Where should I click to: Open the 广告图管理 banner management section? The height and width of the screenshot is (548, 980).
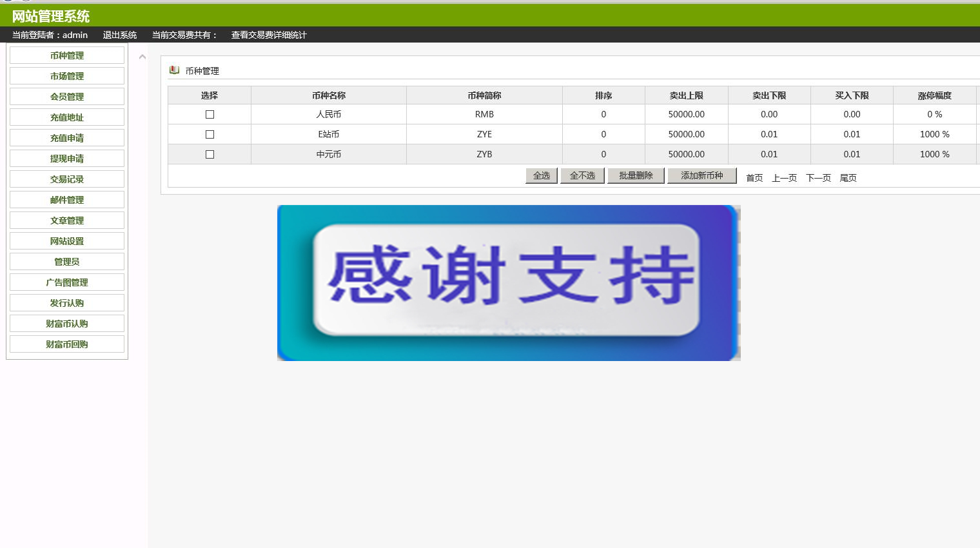66,282
